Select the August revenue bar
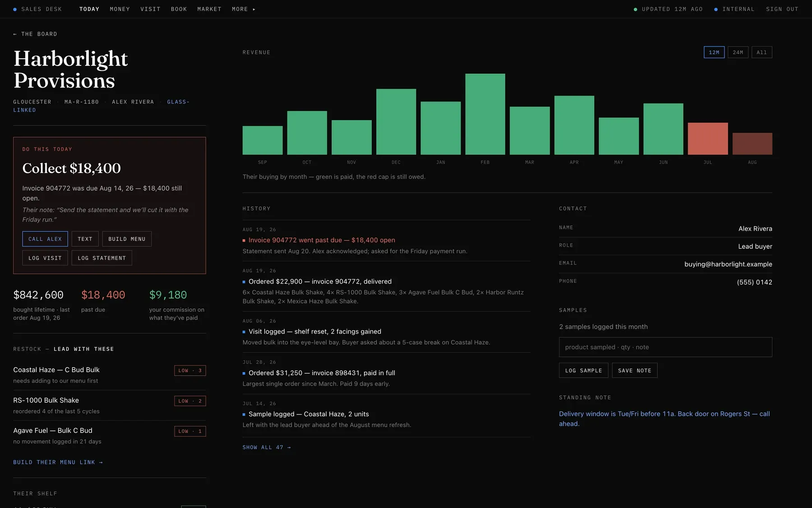This screenshot has height=508, width=812. pyautogui.click(x=752, y=144)
